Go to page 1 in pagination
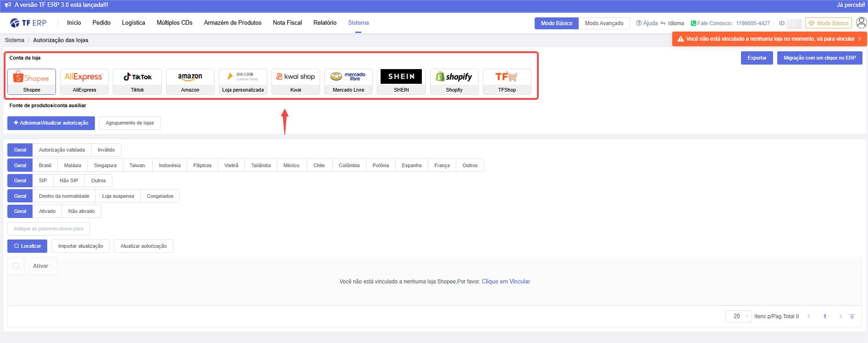The width and height of the screenshot is (868, 343). [824, 316]
